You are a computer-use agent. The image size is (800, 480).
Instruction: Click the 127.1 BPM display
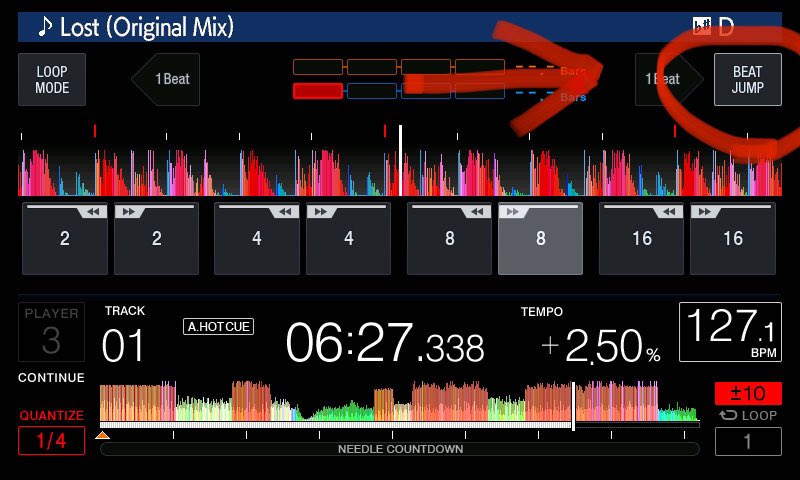pyautogui.click(x=730, y=332)
